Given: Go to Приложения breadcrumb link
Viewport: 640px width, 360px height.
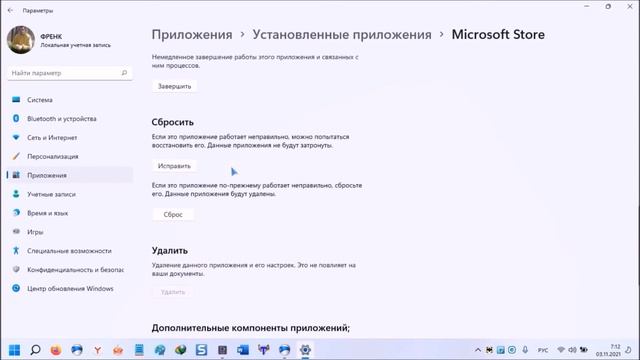Looking at the screenshot, I should click(192, 35).
